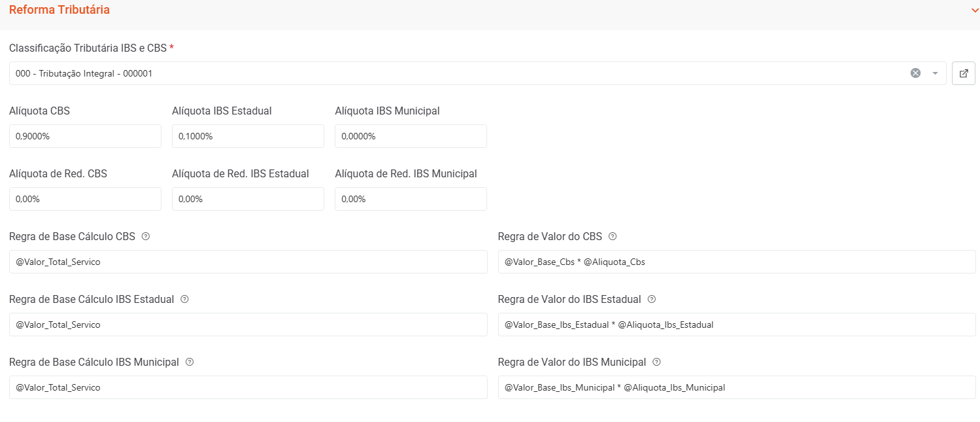The height and width of the screenshot is (422, 980).
Task: Show help for Regra de Base Cálculo IBS Estadual
Action: click(184, 300)
